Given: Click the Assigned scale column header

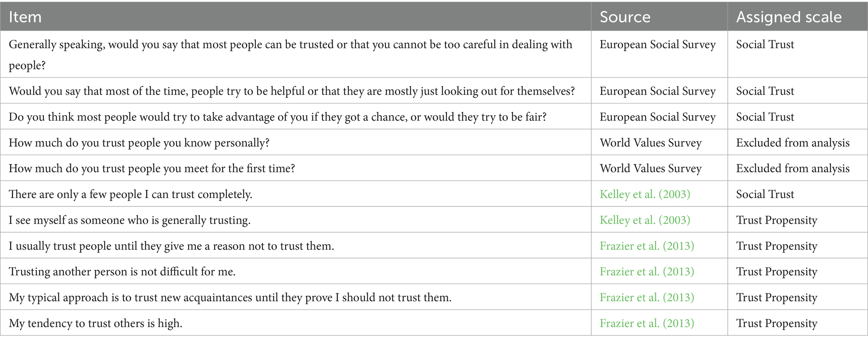Looking at the screenshot, I should click(x=789, y=17).
